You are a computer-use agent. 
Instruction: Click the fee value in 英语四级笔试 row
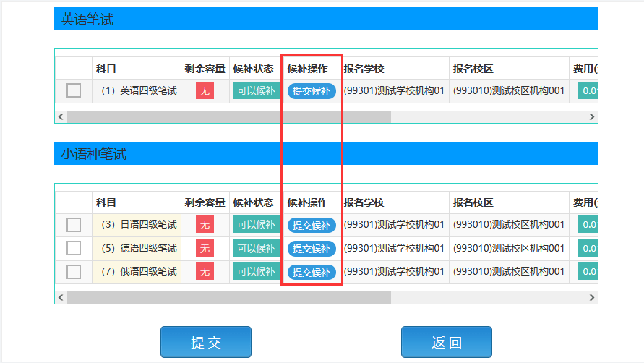[x=588, y=90]
